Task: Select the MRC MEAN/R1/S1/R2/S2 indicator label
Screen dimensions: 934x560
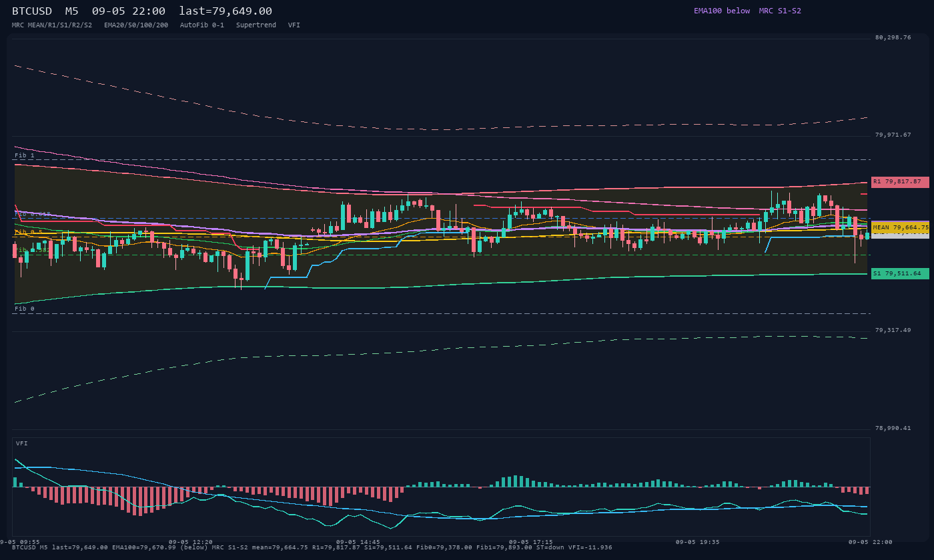Action: tap(52, 25)
